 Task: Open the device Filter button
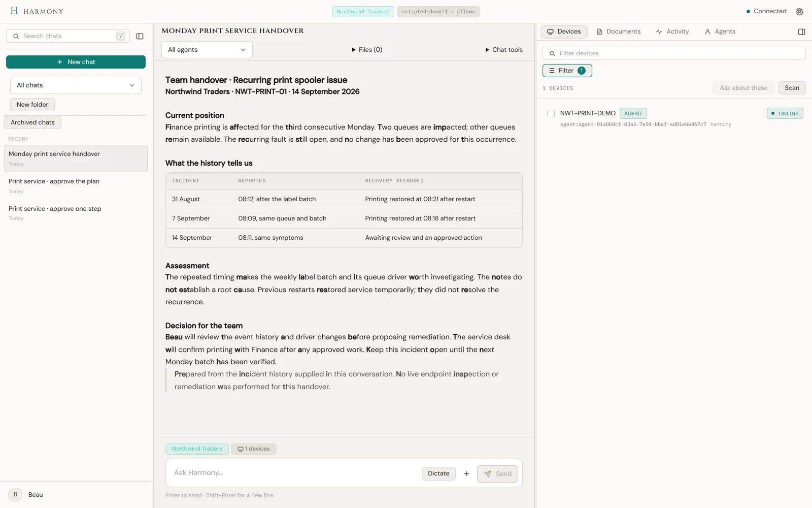[x=567, y=71]
